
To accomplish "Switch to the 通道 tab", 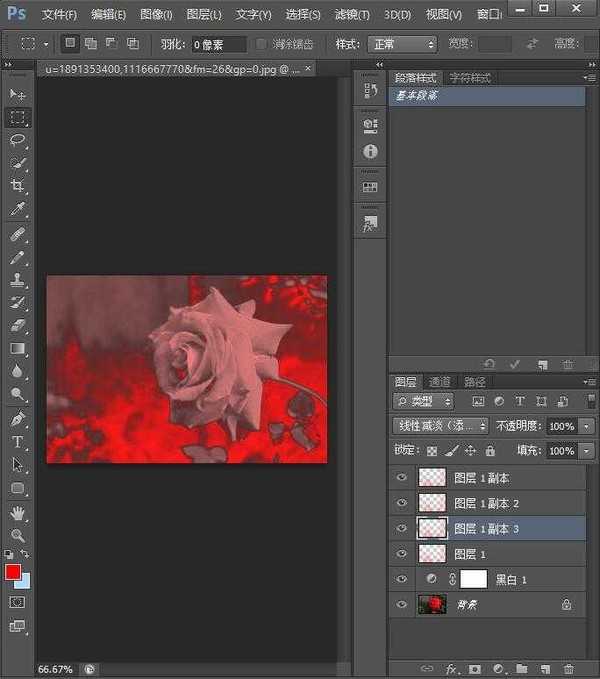I will (439, 382).
